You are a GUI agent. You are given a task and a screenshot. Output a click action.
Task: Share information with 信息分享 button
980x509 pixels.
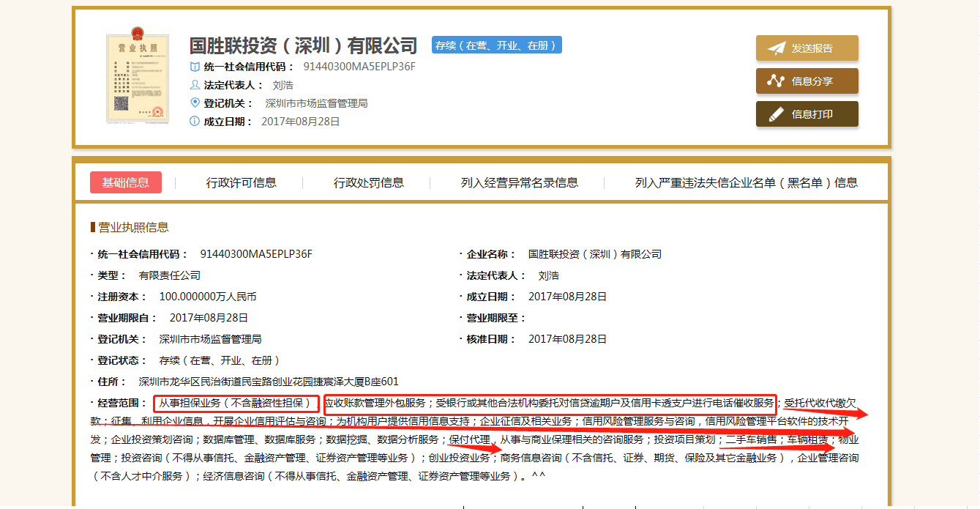(807, 81)
